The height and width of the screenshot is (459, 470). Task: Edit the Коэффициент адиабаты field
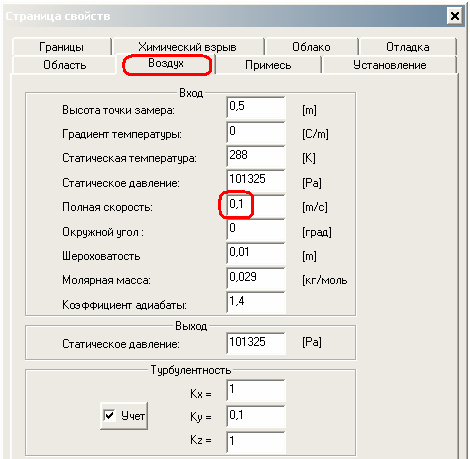pyautogui.click(x=256, y=302)
